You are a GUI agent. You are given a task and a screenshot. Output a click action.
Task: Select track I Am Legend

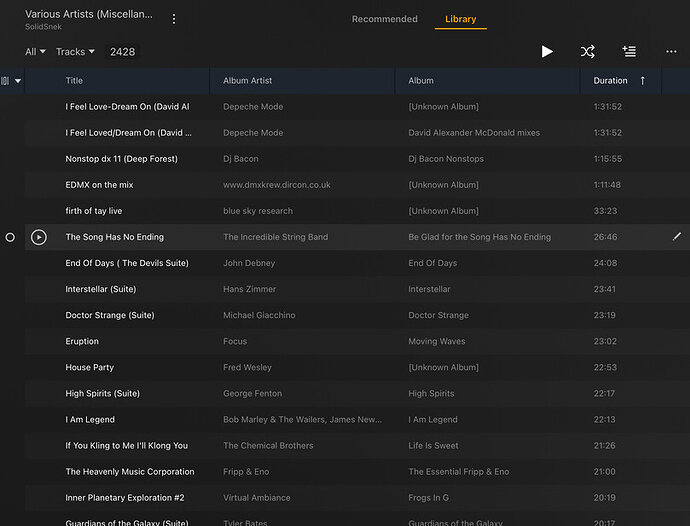(x=90, y=419)
